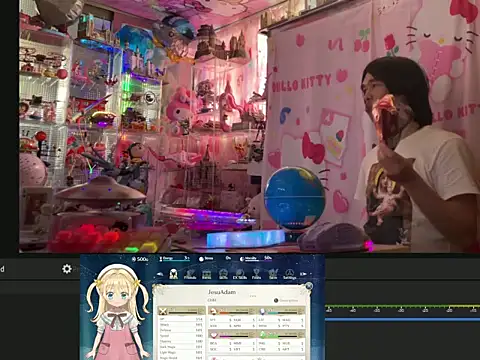Open the Spire tab in the game menu
Viewport: 480px width, 360px height.
273,274
